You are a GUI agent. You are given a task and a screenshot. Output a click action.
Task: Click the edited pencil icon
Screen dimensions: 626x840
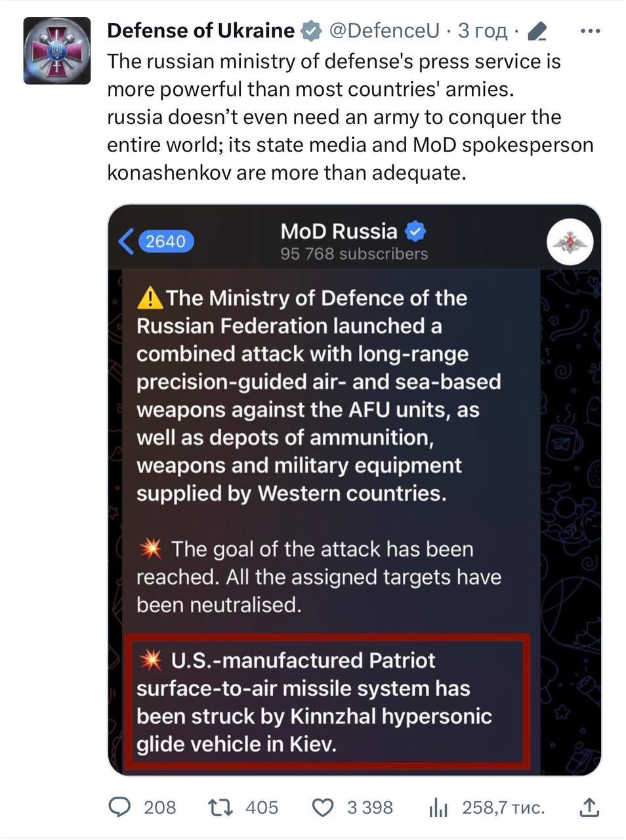tap(537, 31)
